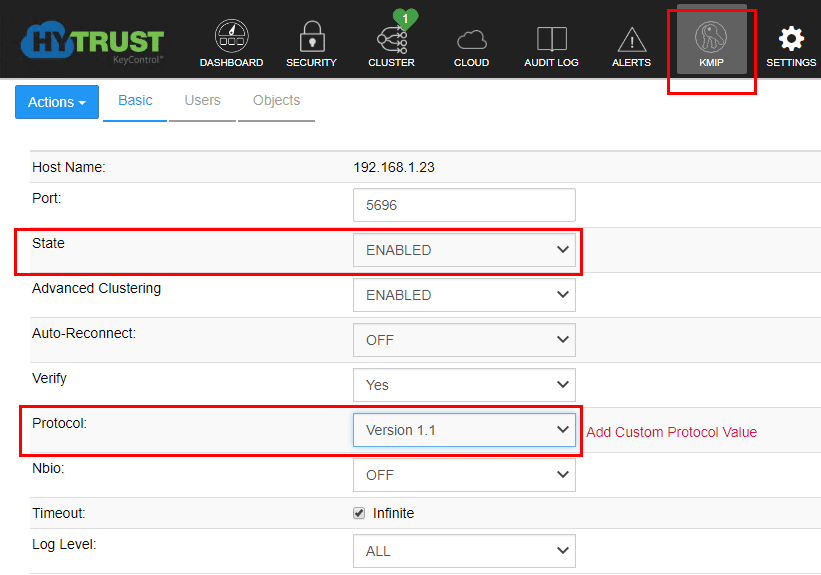Open the Cloud icon
The height and width of the screenshot is (575, 821).
472,40
